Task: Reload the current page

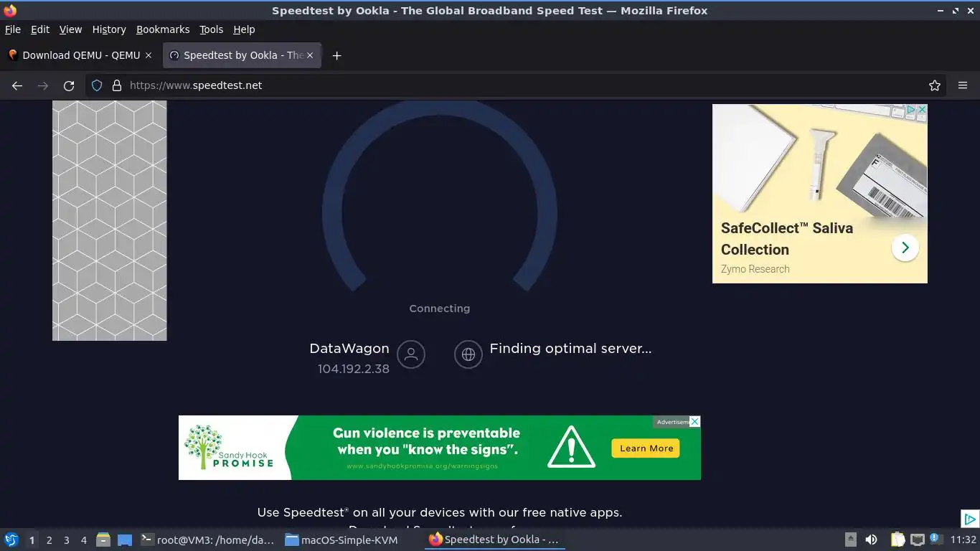Action: pyautogui.click(x=69, y=85)
